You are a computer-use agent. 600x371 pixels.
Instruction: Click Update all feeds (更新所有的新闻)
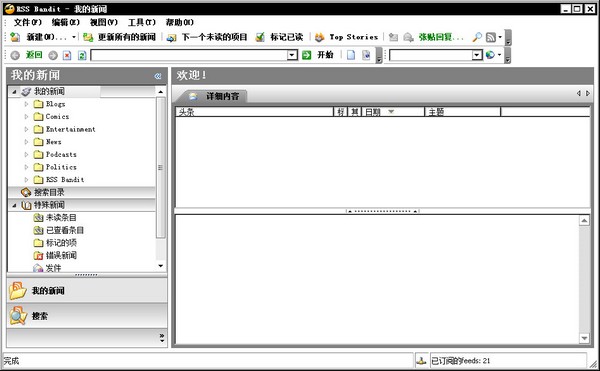(119, 37)
